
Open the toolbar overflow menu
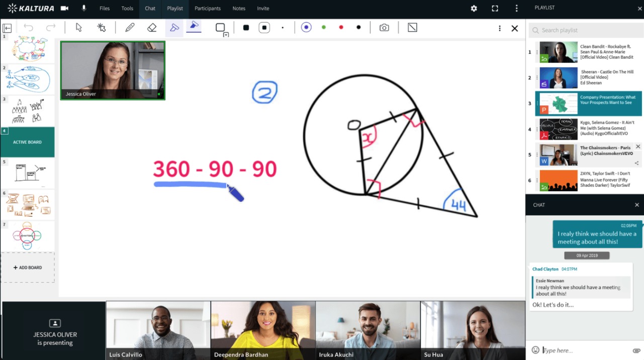499,28
